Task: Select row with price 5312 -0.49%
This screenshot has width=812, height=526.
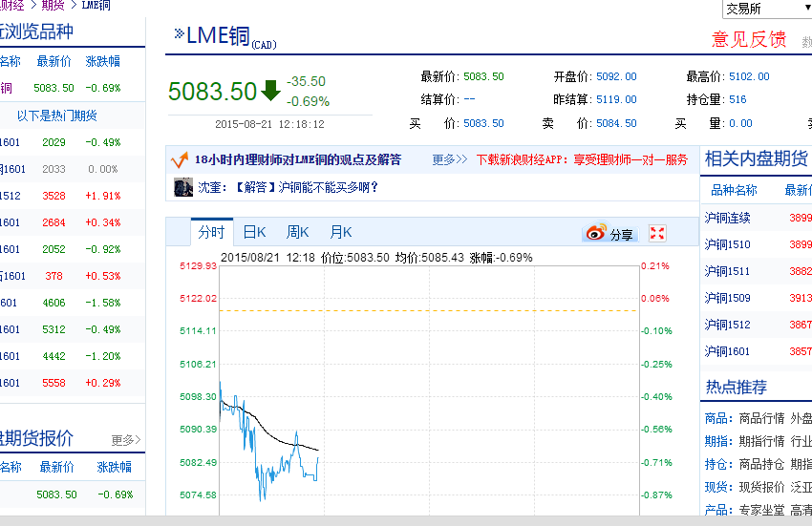Action: click(72, 329)
